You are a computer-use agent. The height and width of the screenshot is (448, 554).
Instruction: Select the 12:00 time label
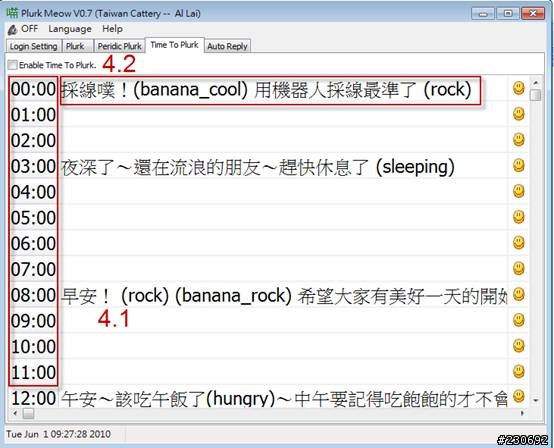[x=33, y=398]
